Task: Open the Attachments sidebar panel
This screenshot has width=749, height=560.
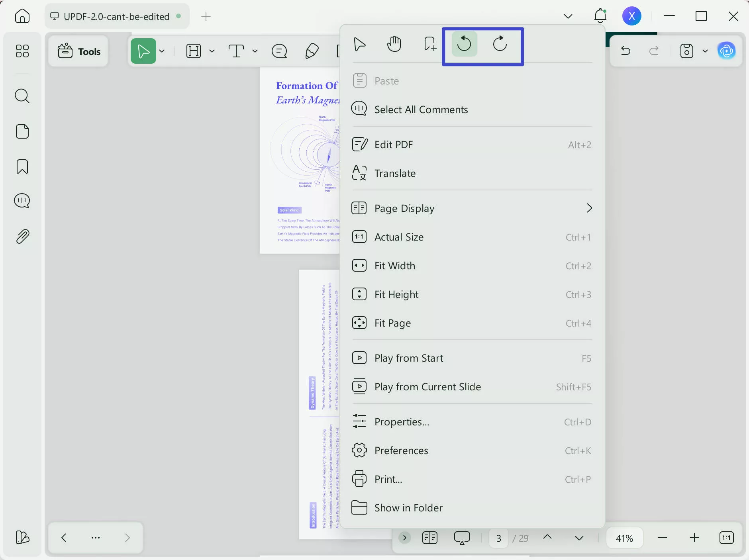Action: tap(22, 236)
